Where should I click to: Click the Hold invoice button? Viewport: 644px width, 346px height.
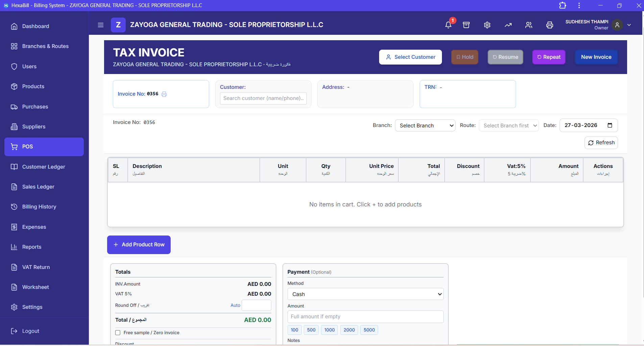(465, 57)
